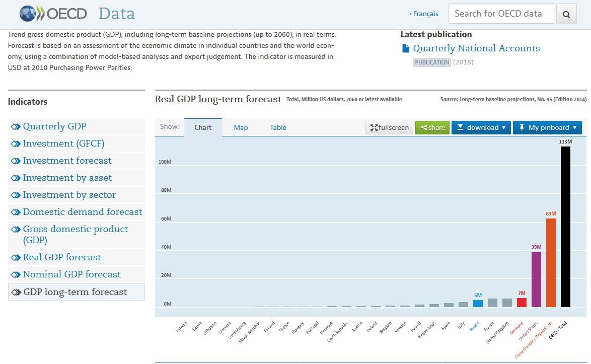
Task: Click the download arrow icon
Action: click(x=460, y=127)
